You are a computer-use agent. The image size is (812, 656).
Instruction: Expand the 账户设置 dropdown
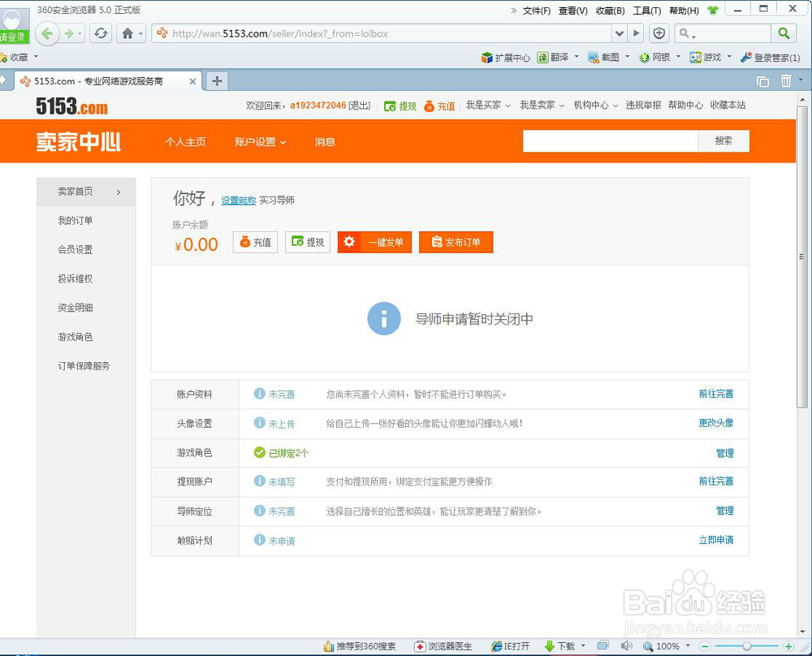point(260,142)
